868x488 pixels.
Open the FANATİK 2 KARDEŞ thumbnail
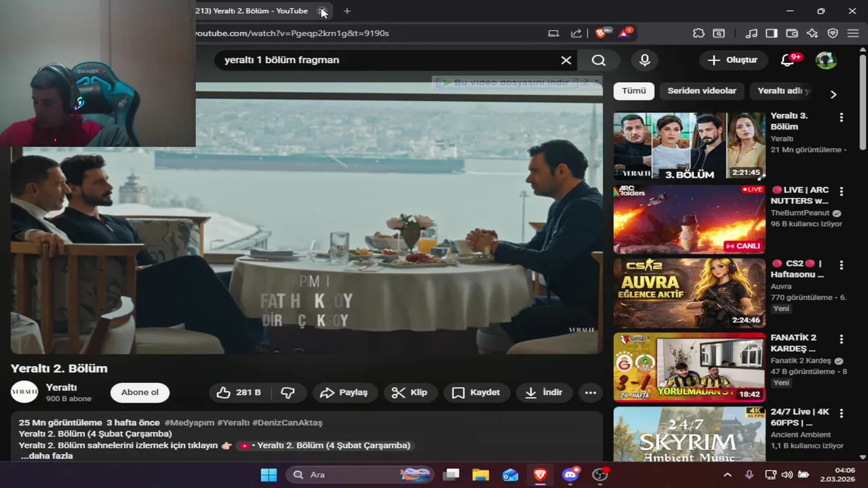689,367
